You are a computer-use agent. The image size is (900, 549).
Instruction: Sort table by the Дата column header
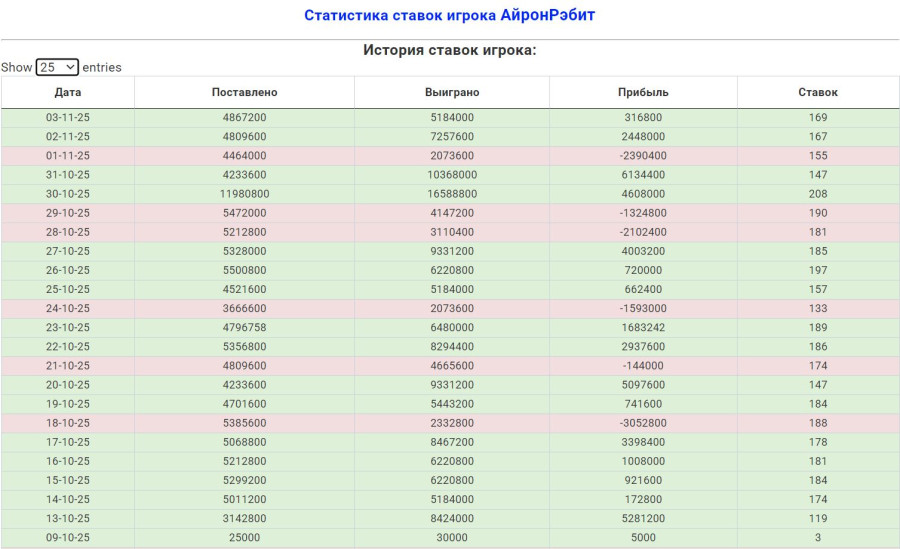(68, 92)
